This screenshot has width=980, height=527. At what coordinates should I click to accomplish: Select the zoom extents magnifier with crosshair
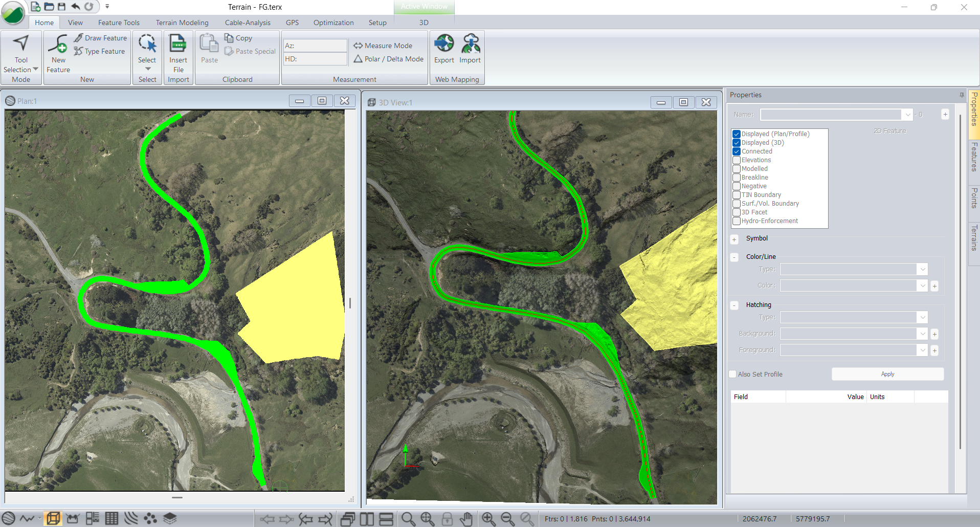tap(428, 519)
